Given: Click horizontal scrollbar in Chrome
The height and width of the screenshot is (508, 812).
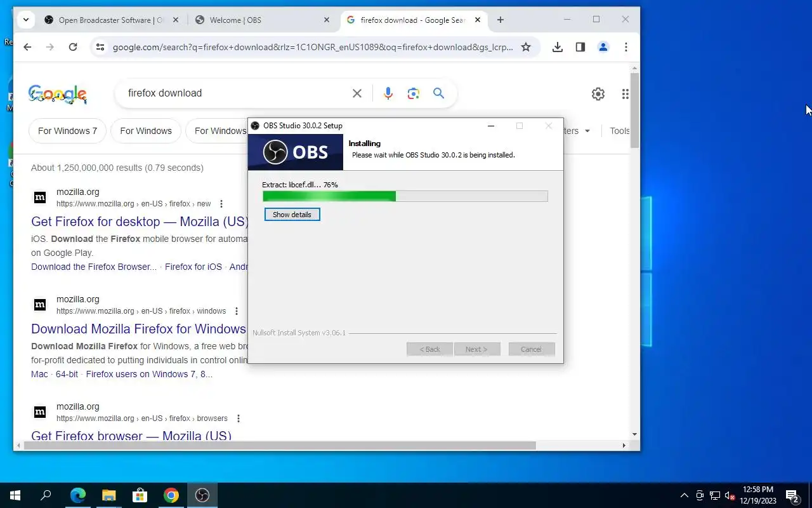Looking at the screenshot, I should 280,446.
